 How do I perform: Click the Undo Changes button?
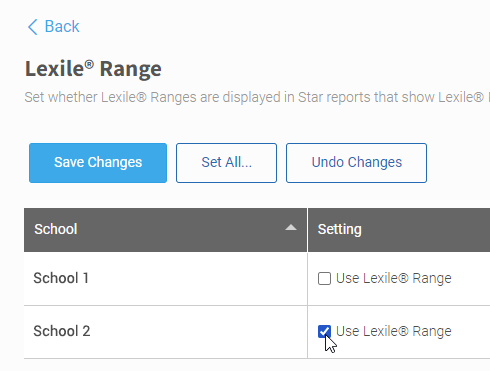356,163
